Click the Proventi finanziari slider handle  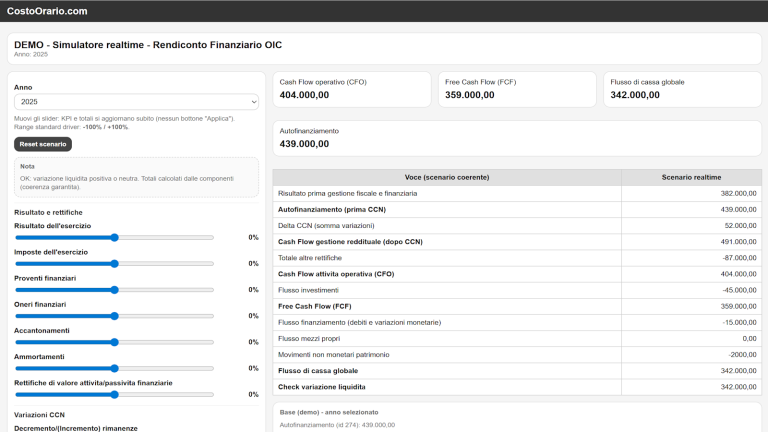[115, 290]
